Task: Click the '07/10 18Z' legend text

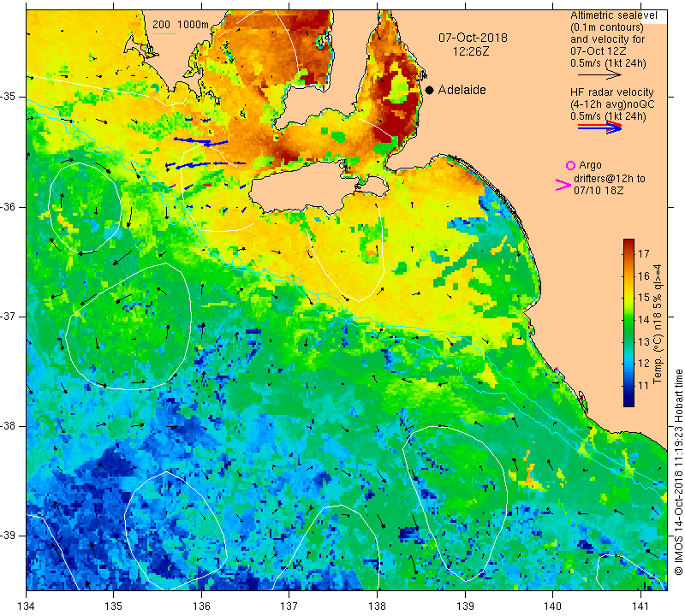Action: click(x=599, y=190)
